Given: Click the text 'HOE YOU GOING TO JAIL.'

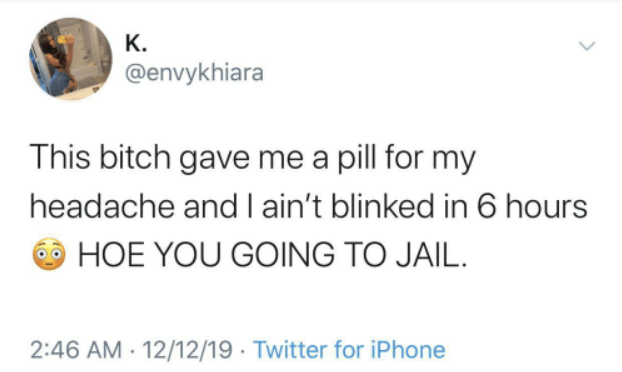Looking at the screenshot, I should pyautogui.click(x=272, y=254).
